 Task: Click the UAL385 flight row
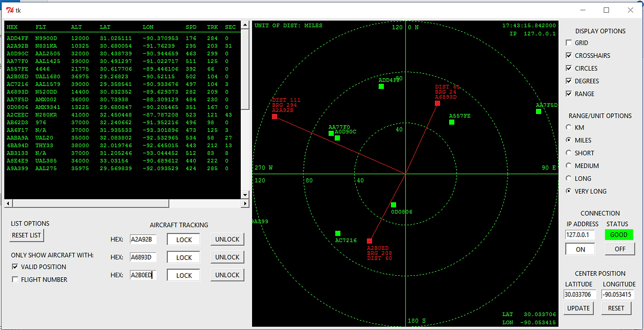click(122, 161)
